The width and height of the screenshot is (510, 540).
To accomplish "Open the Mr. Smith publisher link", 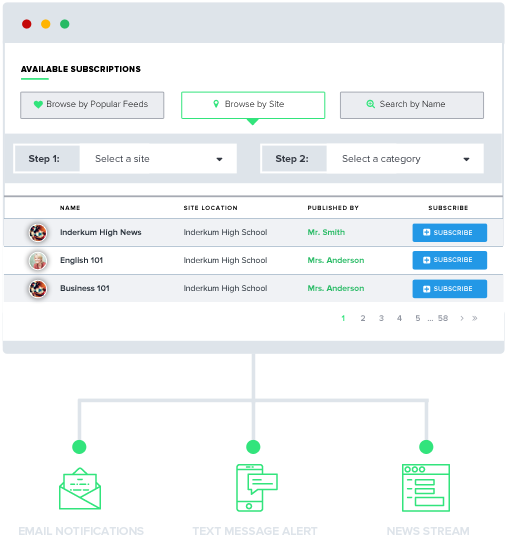I will tap(326, 232).
